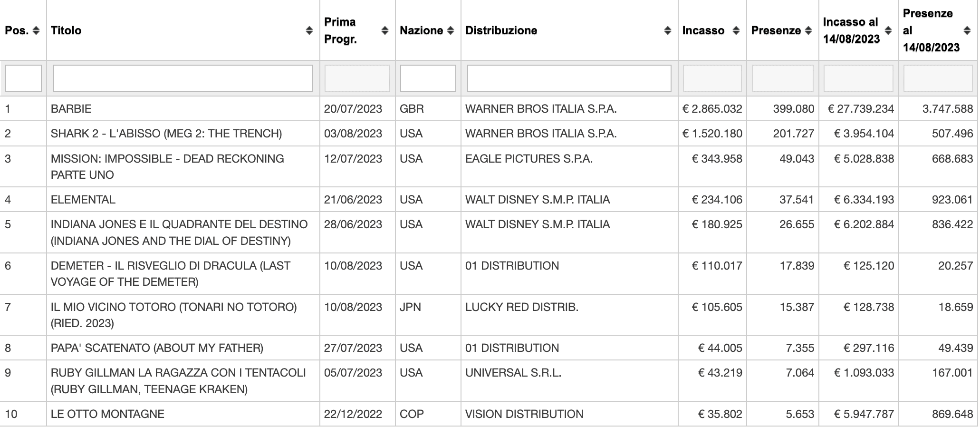This screenshot has height=427, width=980.
Task: Select UNIVERSAL S.R.L. distributor cell
Action: coord(513,373)
